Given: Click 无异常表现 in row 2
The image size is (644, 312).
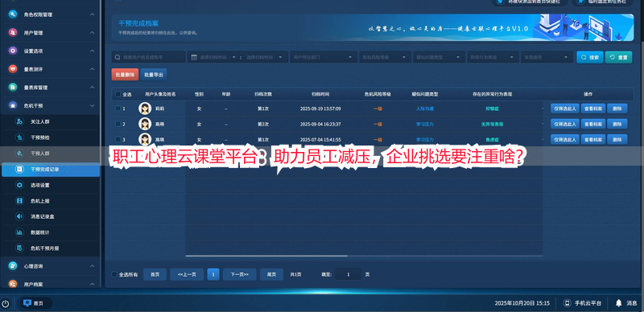Looking at the screenshot, I should click(492, 124).
